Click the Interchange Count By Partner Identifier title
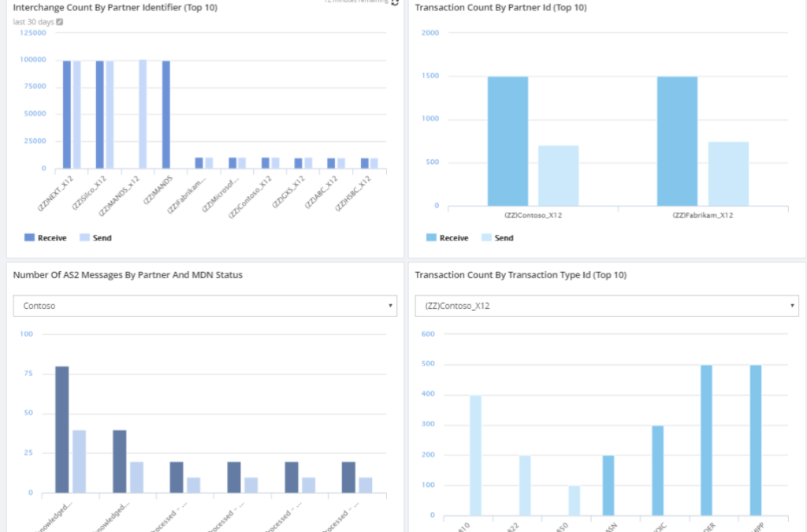The image size is (807, 532). click(115, 8)
